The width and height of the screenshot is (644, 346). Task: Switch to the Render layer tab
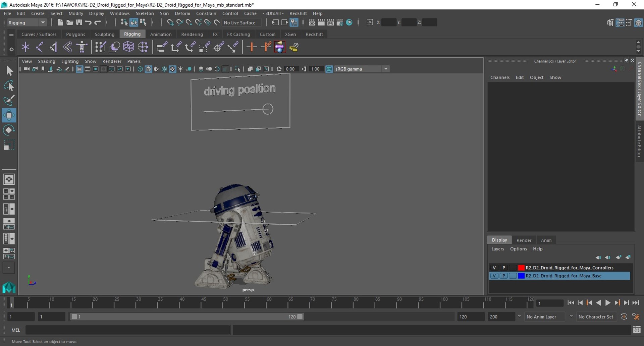point(524,240)
